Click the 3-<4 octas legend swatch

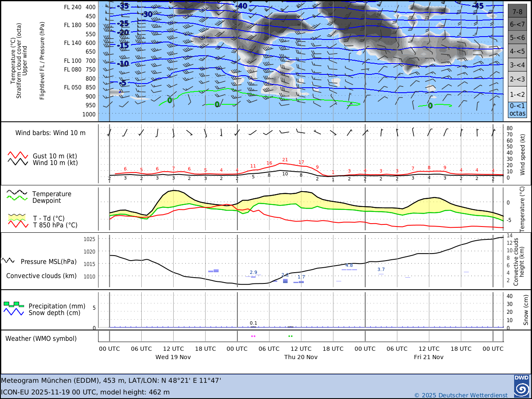[517, 65]
